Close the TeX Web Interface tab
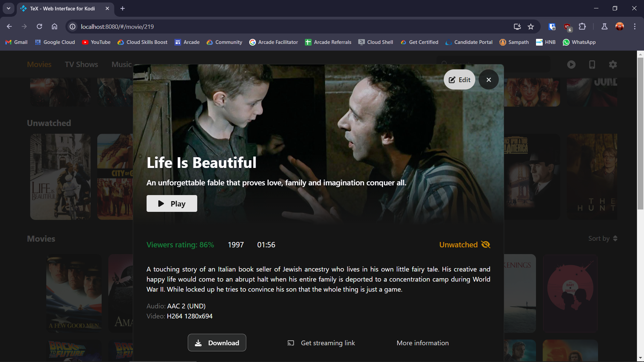 [x=107, y=8]
